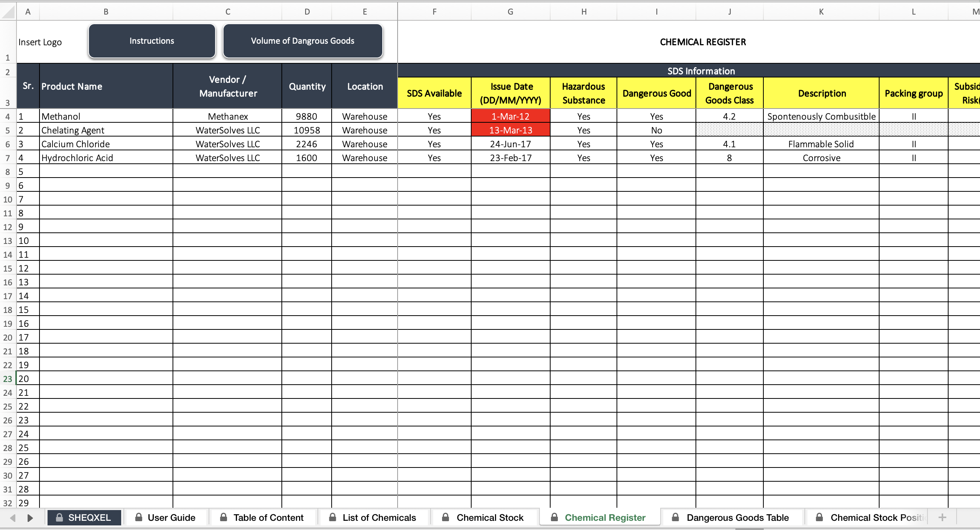
Task: Open the Chemical Stock sheet
Action: coord(490,517)
